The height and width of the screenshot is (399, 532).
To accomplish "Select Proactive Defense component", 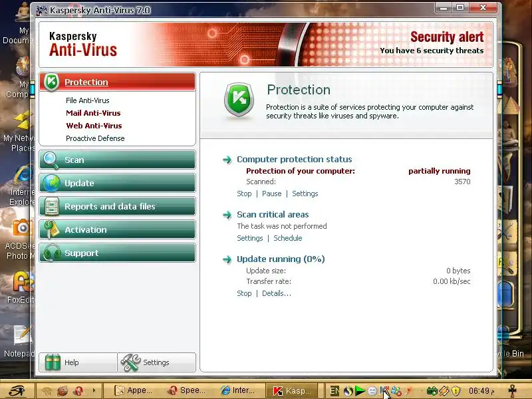I will pos(95,138).
